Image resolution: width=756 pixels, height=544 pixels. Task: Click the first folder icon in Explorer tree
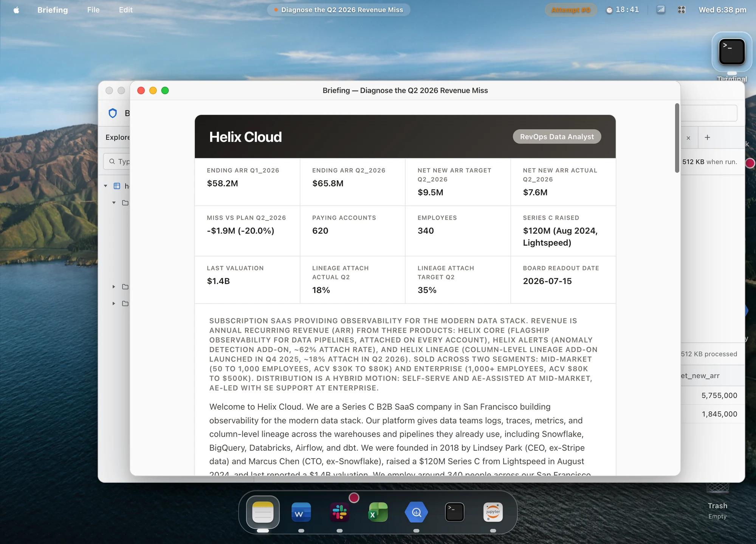pos(125,203)
